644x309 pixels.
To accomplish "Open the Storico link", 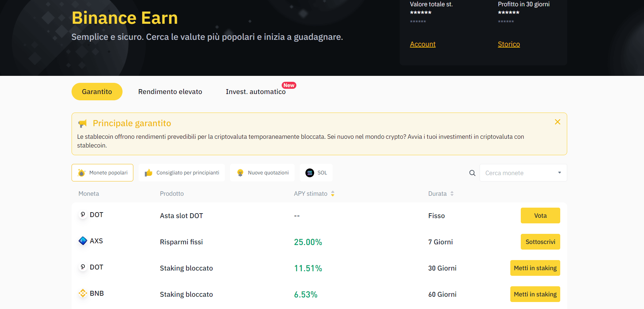I will coord(509,44).
